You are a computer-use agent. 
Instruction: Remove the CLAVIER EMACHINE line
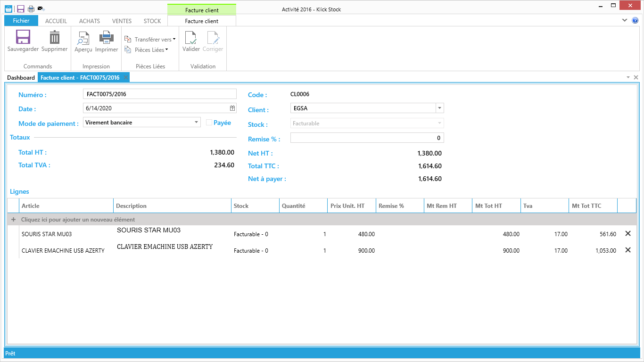(x=627, y=250)
